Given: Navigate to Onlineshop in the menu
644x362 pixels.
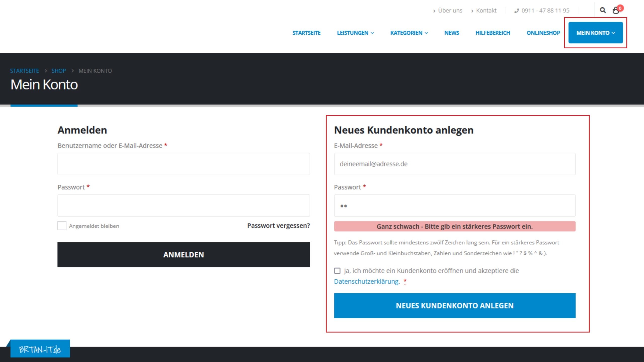Looking at the screenshot, I should tap(543, 33).
